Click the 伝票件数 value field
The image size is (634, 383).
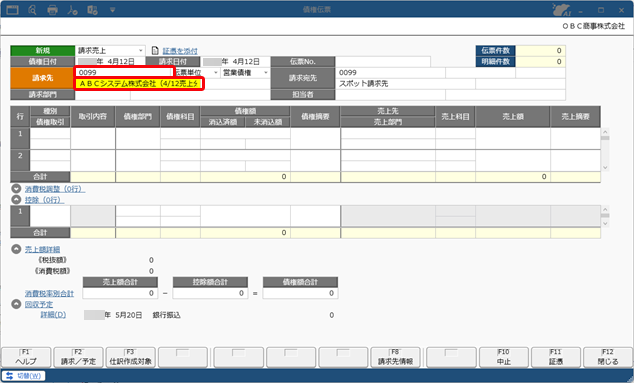pyautogui.click(x=540, y=51)
